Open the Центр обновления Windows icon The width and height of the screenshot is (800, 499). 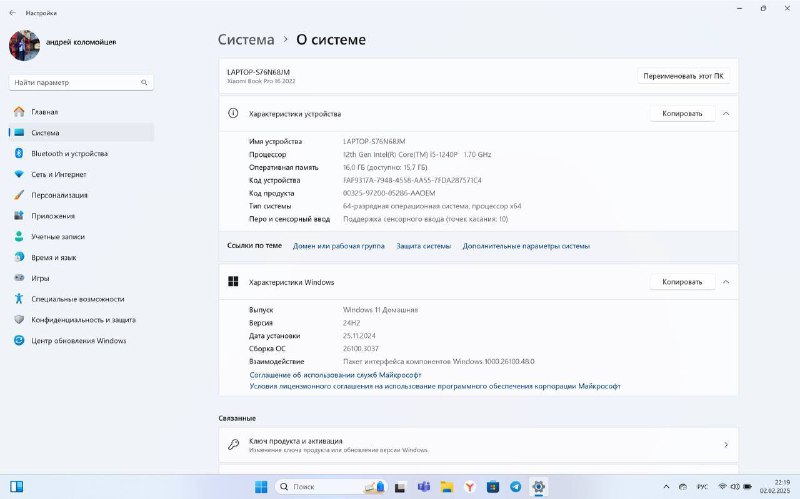(x=19, y=340)
